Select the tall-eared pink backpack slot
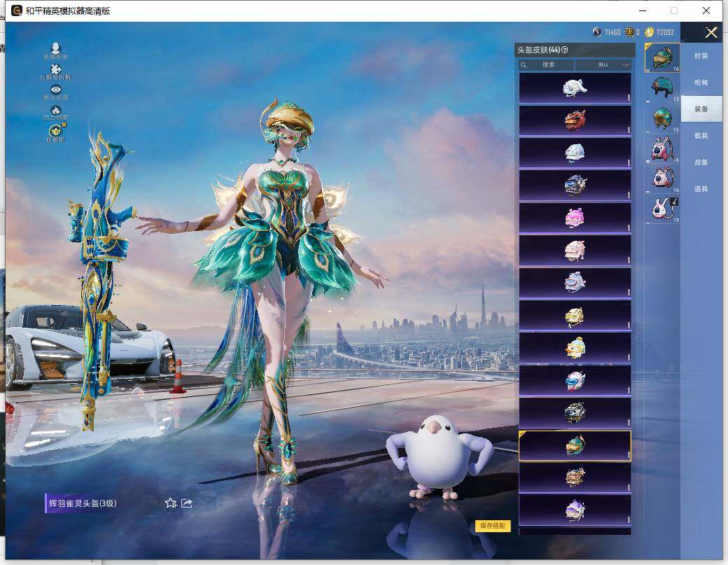 point(662,148)
